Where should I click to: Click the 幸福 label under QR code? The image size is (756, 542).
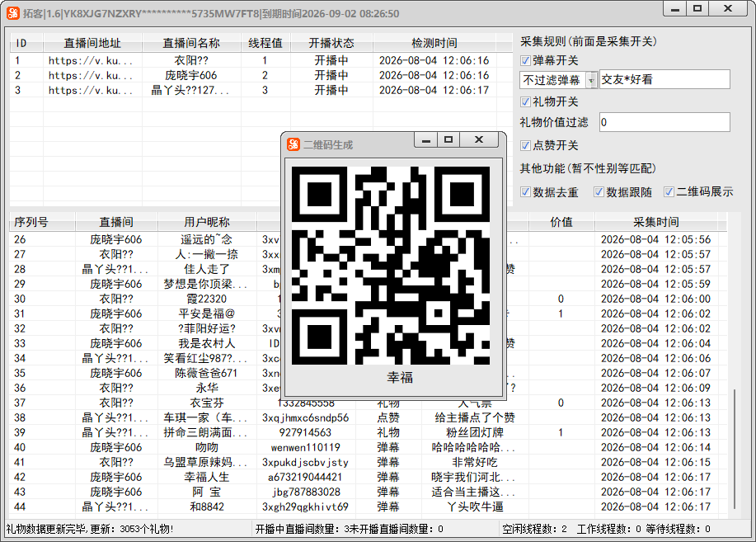tap(400, 378)
